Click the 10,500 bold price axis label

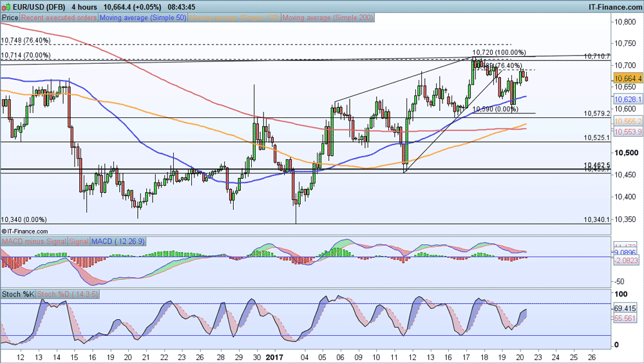coord(627,153)
